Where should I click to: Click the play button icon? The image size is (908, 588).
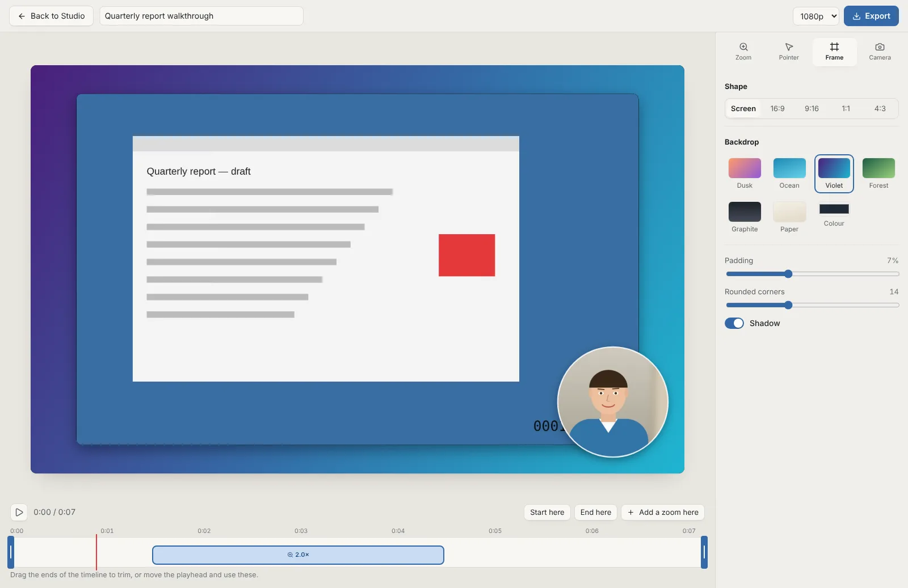(19, 512)
